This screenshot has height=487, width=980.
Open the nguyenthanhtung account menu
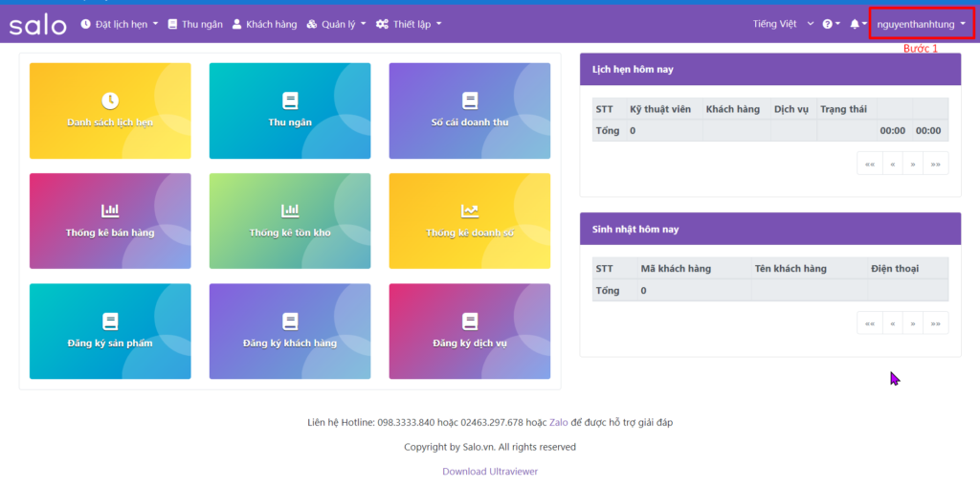click(921, 24)
